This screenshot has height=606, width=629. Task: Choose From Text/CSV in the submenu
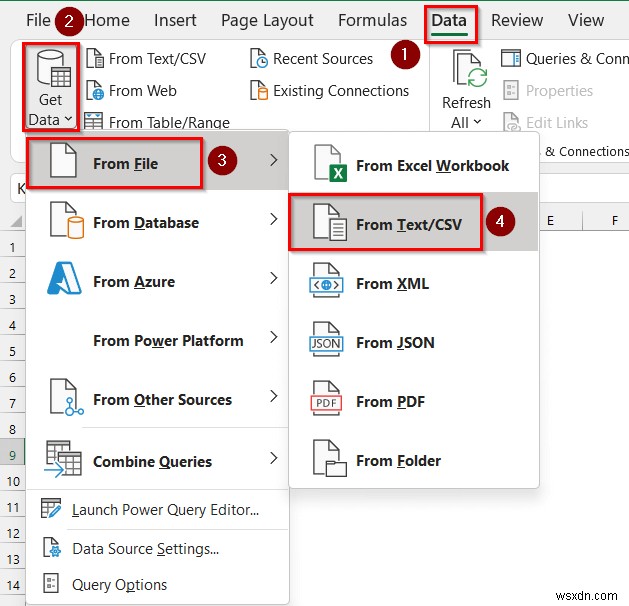(x=414, y=221)
